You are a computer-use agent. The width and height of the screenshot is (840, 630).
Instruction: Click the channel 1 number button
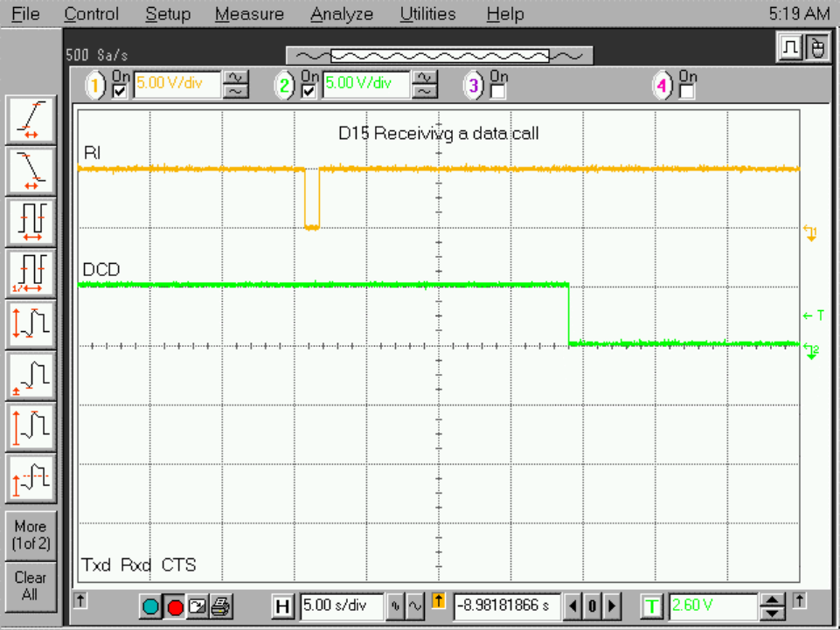click(95, 85)
